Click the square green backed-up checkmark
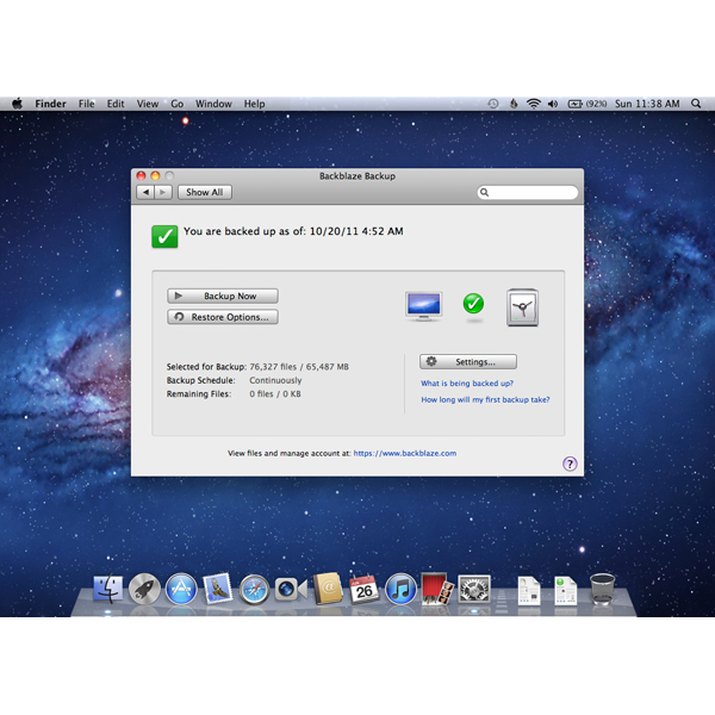715x715 pixels. [x=165, y=236]
